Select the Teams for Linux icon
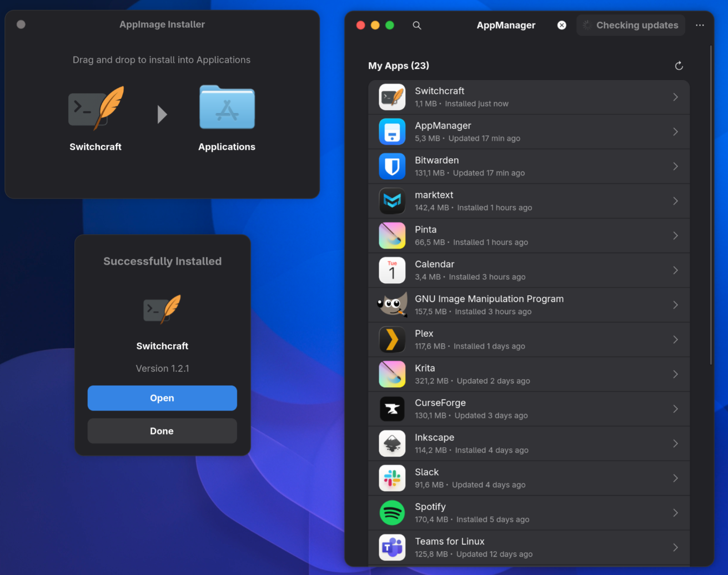728x575 pixels. pos(392,547)
